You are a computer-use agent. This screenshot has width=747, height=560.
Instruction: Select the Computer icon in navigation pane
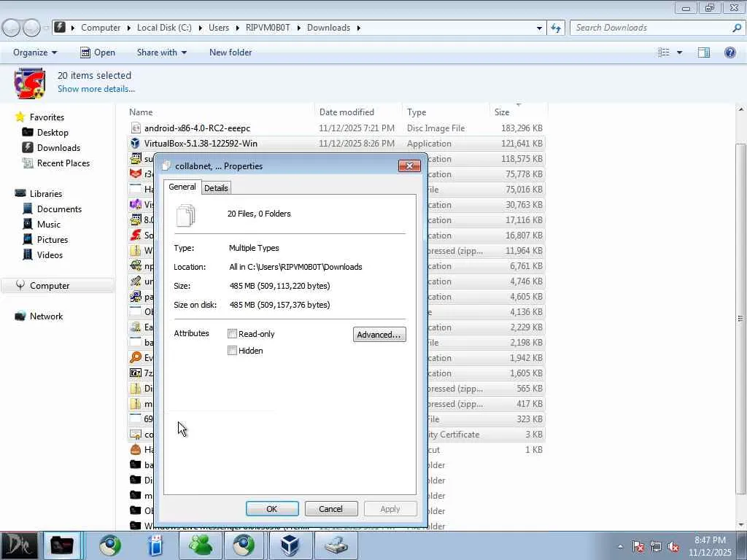20,285
